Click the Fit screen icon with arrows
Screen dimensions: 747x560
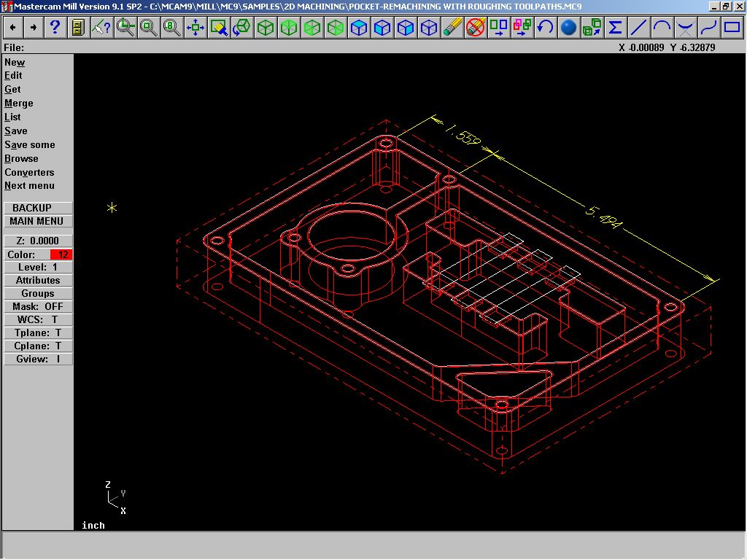click(196, 28)
